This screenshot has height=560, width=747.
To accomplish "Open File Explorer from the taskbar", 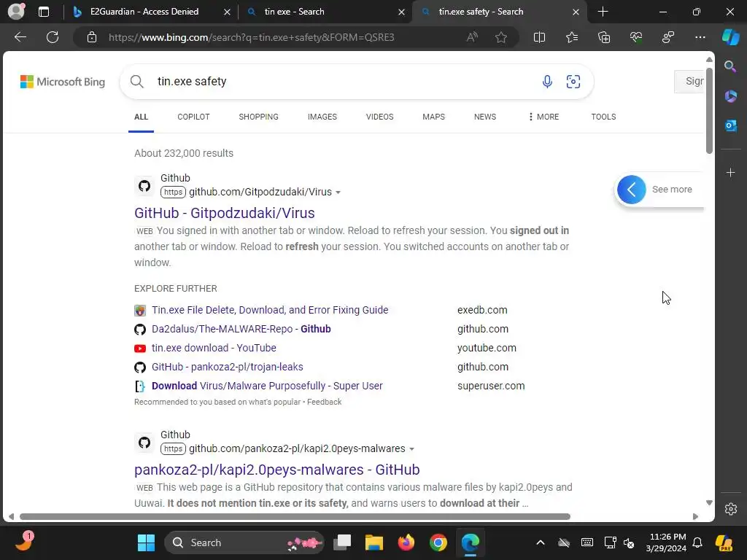I will 374,542.
